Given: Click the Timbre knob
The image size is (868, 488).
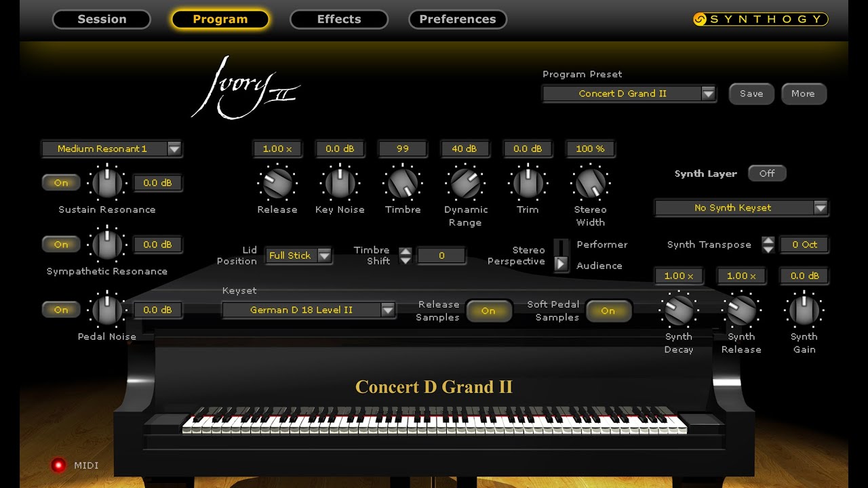Looking at the screenshot, I should click(403, 183).
